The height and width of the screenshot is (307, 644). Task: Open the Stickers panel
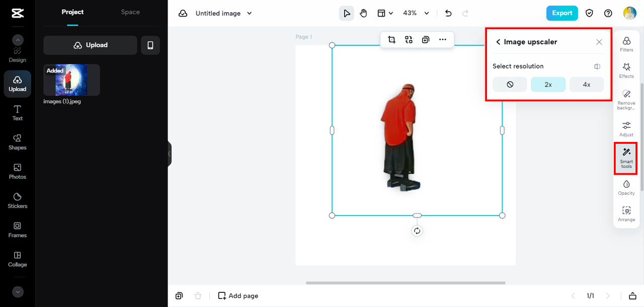(17, 201)
